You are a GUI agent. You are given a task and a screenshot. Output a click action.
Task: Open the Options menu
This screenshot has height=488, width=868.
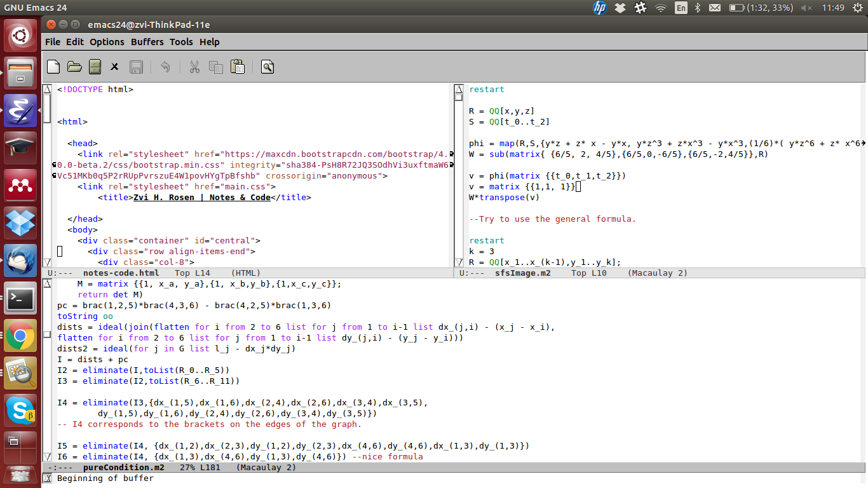click(106, 42)
